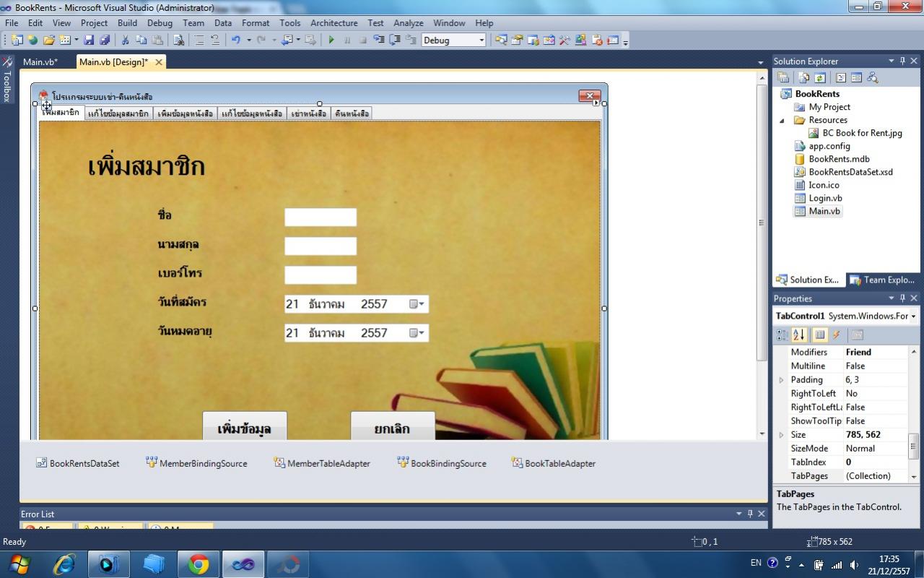
Task: Select BookRents.mdb in Solution Explorer
Action: pos(839,159)
